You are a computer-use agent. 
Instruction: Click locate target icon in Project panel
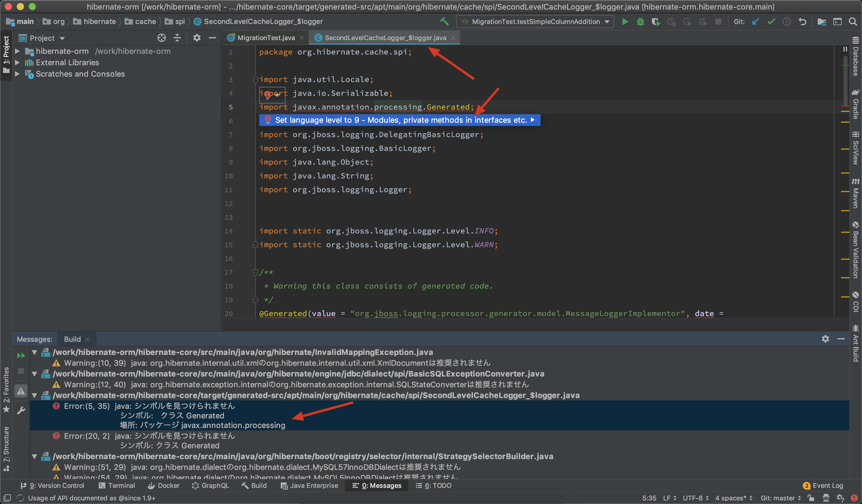pos(161,38)
